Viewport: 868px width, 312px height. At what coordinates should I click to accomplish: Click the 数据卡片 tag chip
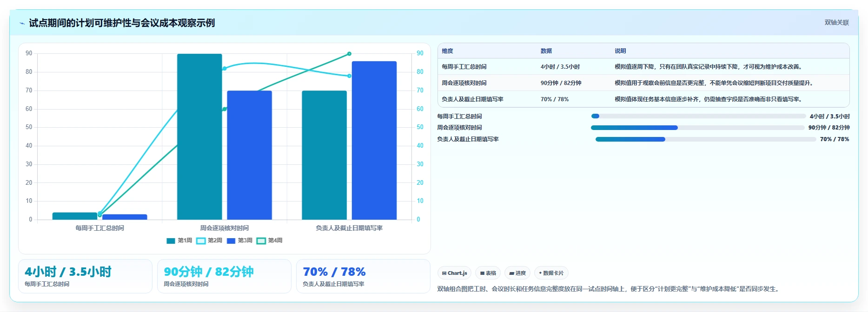tap(551, 273)
